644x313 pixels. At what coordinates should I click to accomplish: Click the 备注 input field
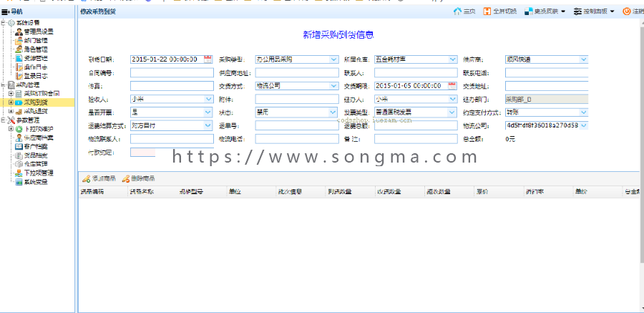click(416, 139)
